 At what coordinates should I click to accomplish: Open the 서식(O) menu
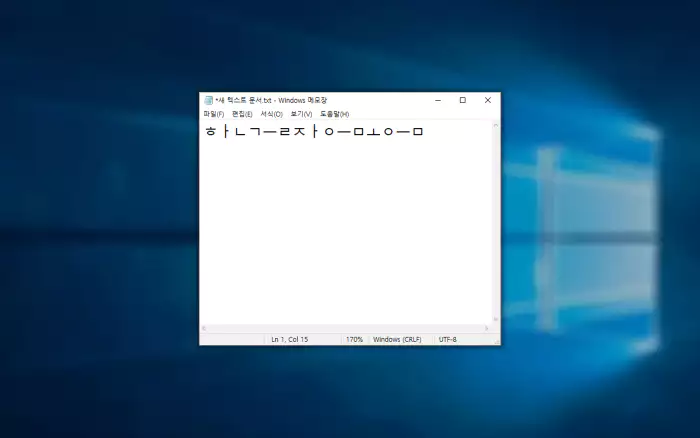click(x=271, y=114)
